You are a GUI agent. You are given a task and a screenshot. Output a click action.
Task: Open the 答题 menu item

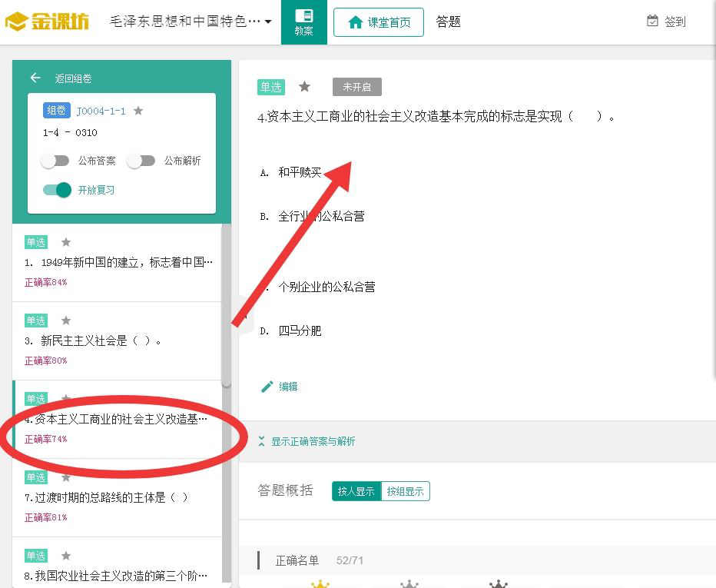pos(448,22)
